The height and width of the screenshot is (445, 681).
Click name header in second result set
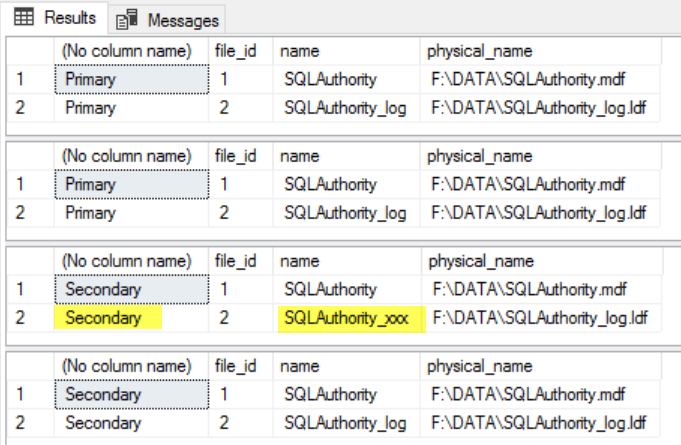click(x=347, y=156)
